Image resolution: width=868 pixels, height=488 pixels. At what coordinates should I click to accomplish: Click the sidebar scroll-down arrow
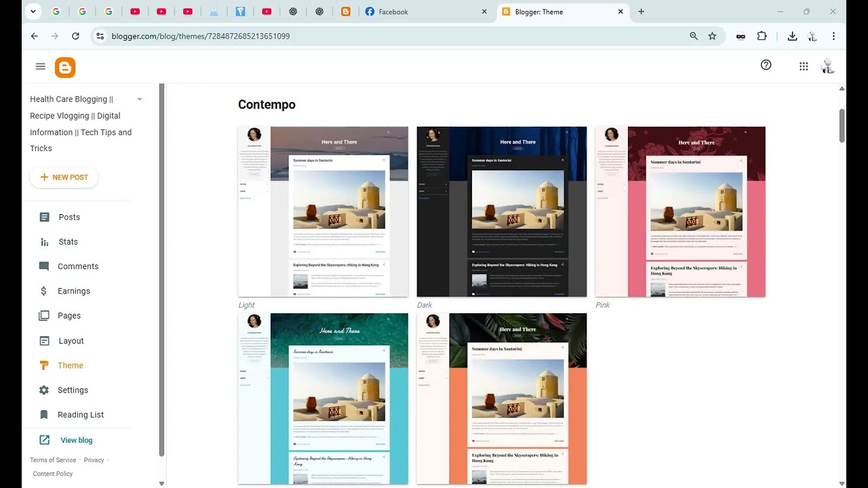tap(161, 483)
